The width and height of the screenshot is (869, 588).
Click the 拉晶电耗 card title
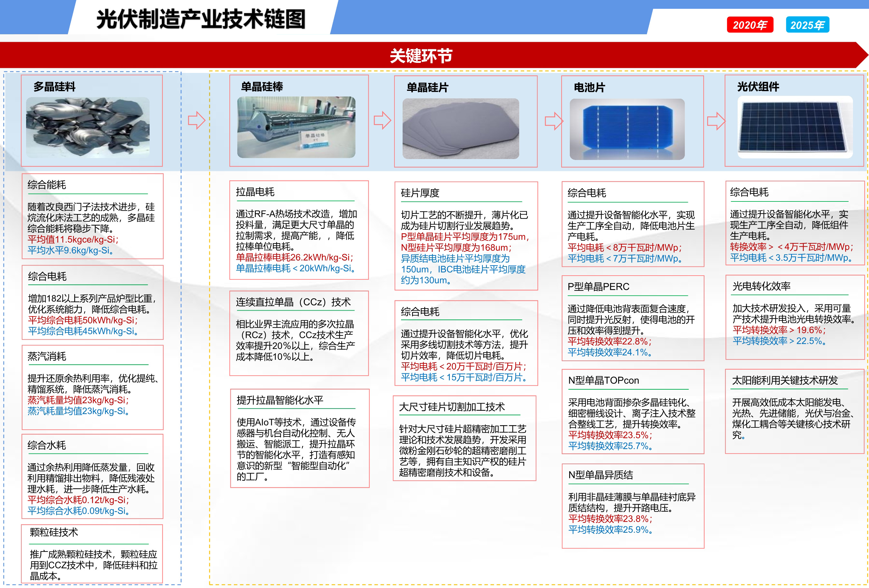255,192
